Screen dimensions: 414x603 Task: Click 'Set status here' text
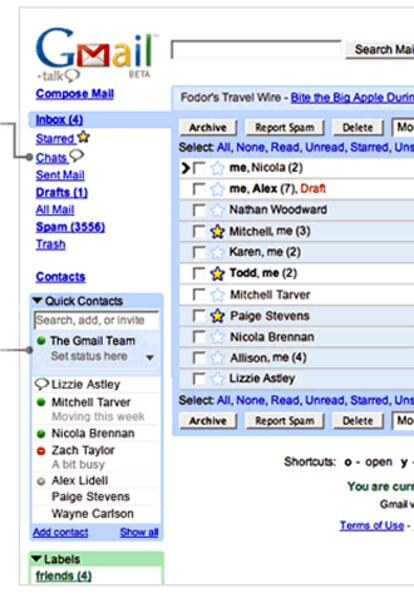[89, 356]
